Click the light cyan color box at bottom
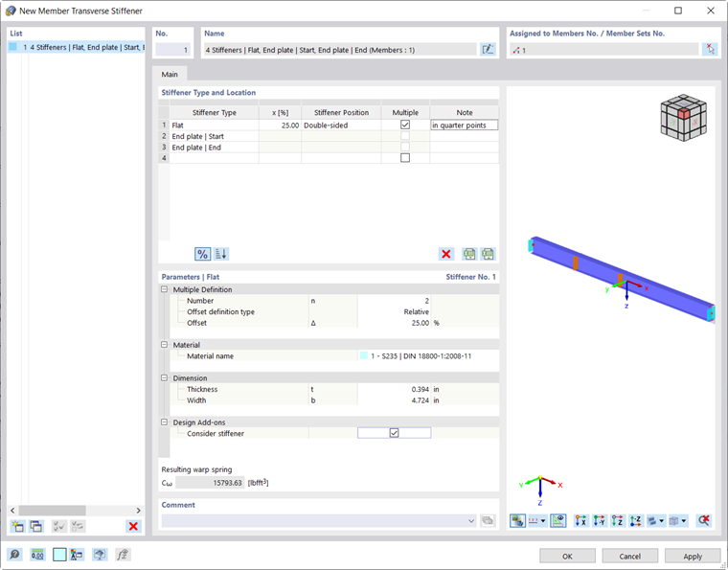Viewport: 728px width, 570px height. pos(59,555)
